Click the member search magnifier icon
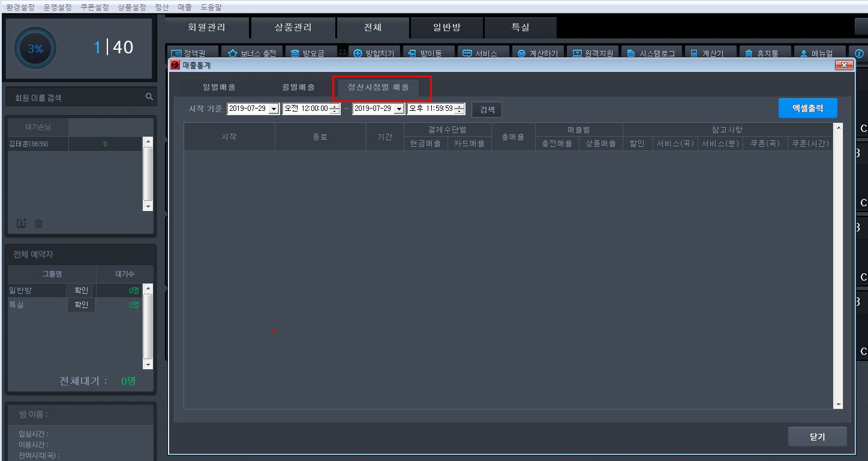This screenshot has width=868, height=461. 149,97
